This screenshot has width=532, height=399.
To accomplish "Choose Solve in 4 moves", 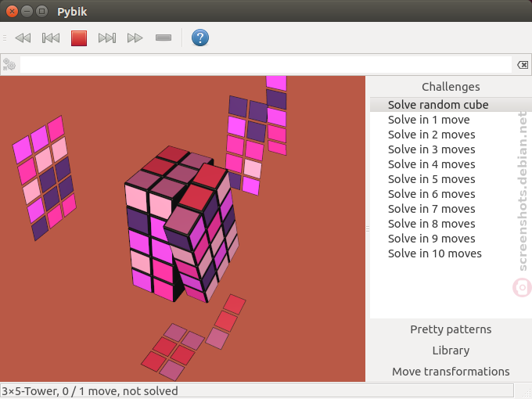I will point(451,164).
